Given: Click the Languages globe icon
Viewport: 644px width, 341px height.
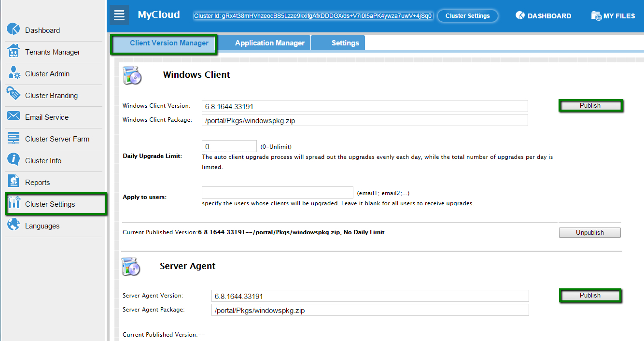Looking at the screenshot, I should [x=14, y=225].
